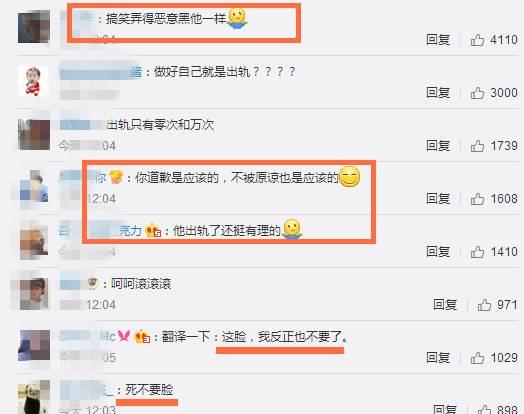Reply to 呵呵滚滚滚 comment

[x=445, y=305]
